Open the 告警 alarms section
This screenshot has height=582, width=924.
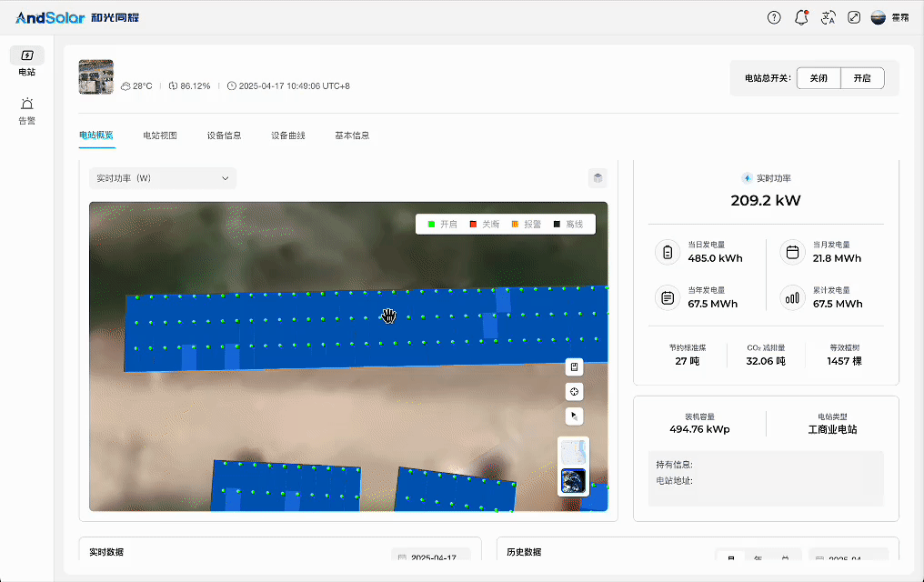click(27, 111)
